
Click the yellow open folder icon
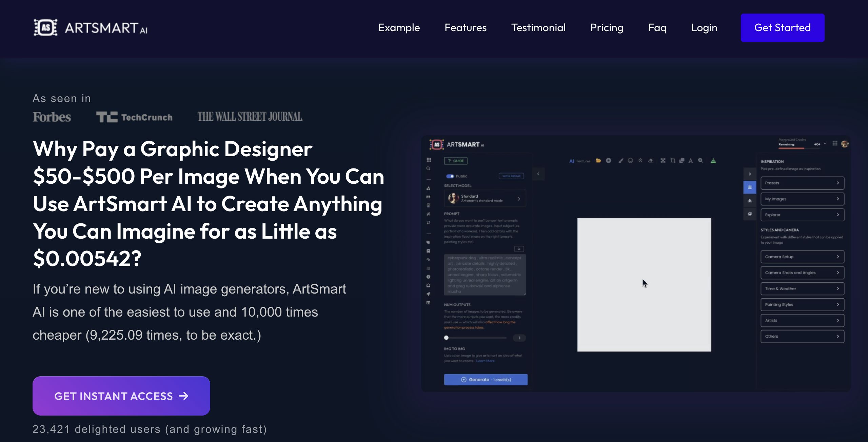tap(598, 161)
